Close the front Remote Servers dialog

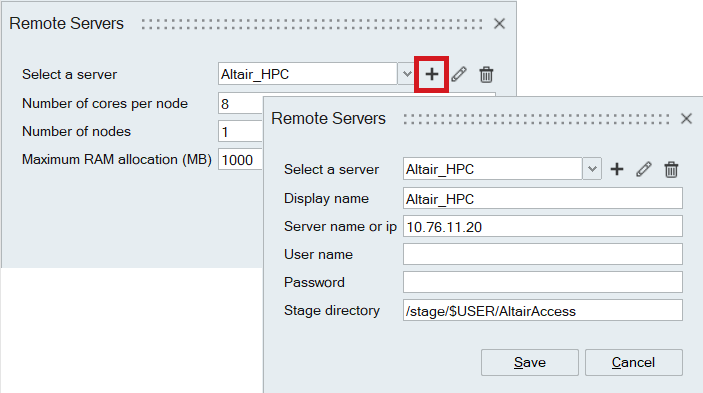point(686,119)
